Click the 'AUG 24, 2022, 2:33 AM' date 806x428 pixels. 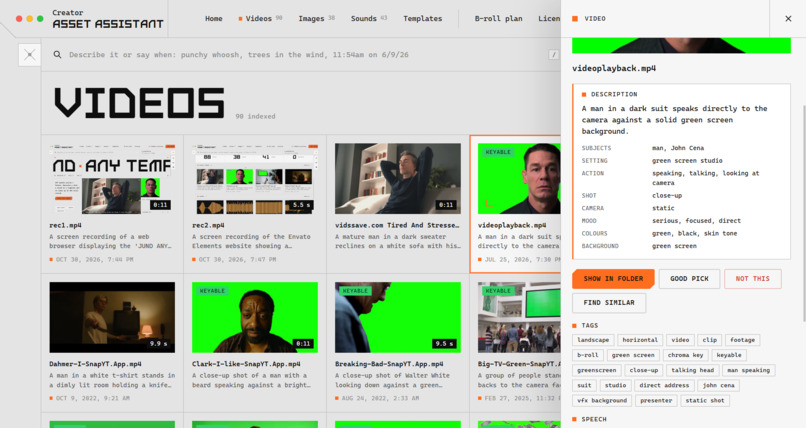point(380,398)
